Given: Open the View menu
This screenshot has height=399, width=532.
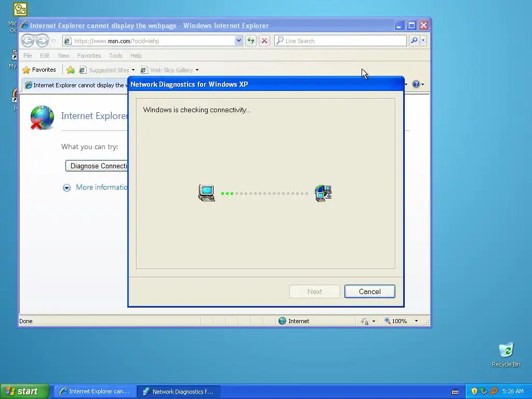Looking at the screenshot, I should click(x=63, y=55).
